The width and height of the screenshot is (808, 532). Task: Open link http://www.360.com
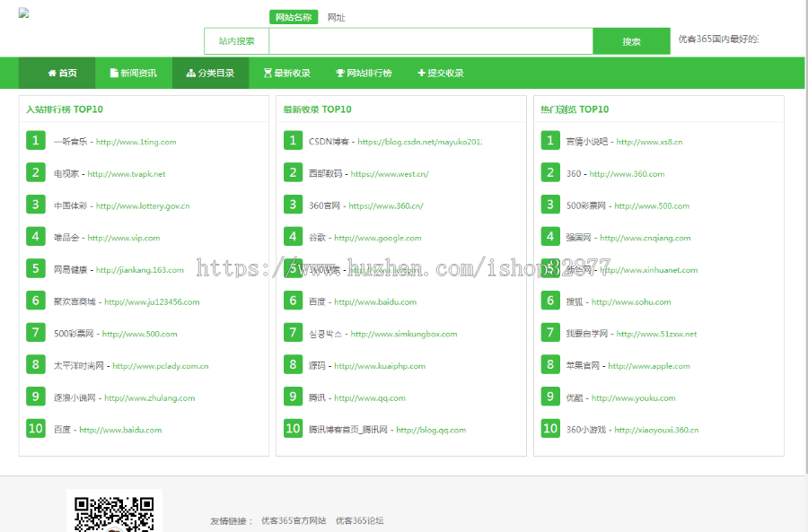[x=627, y=174]
